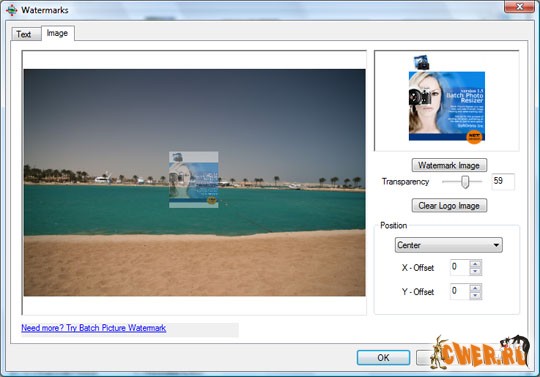Increase Y - Offset with up arrow
Image resolution: width=540 pixels, height=377 pixels.
pyautogui.click(x=475, y=288)
